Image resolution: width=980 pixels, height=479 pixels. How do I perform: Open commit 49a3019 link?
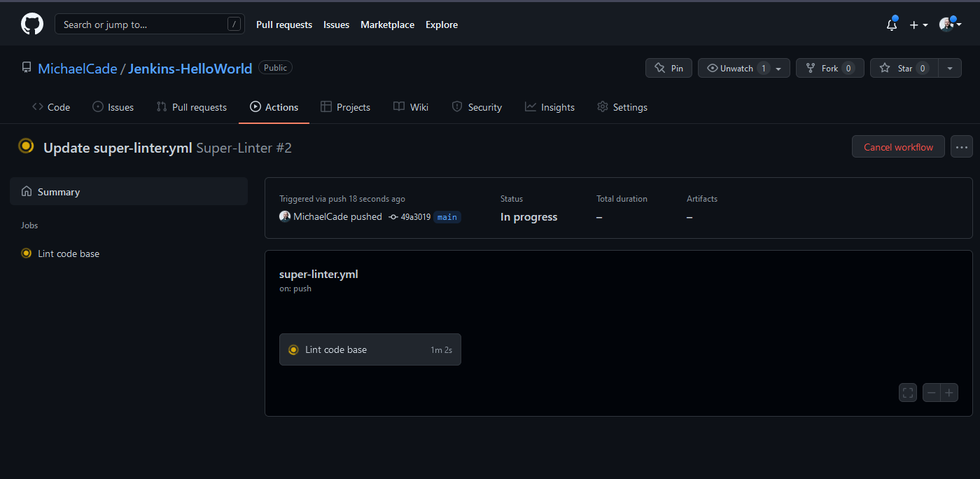pos(415,217)
